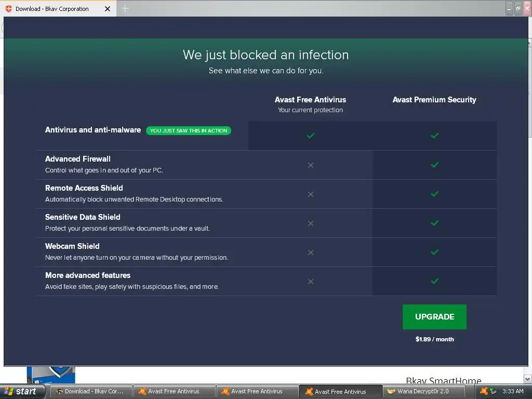Switch to Wana Decrypt0r 2.0 taskbar window
The width and height of the screenshot is (532, 399).
click(x=423, y=391)
